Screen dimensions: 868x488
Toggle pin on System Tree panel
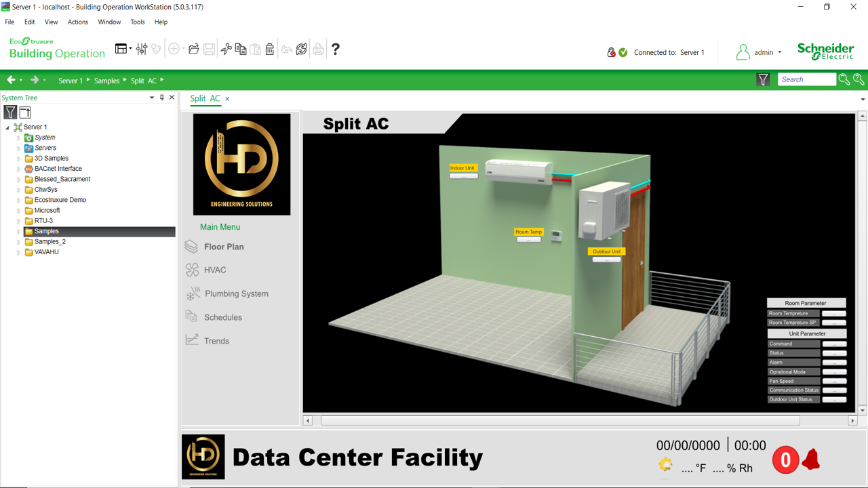pyautogui.click(x=161, y=98)
